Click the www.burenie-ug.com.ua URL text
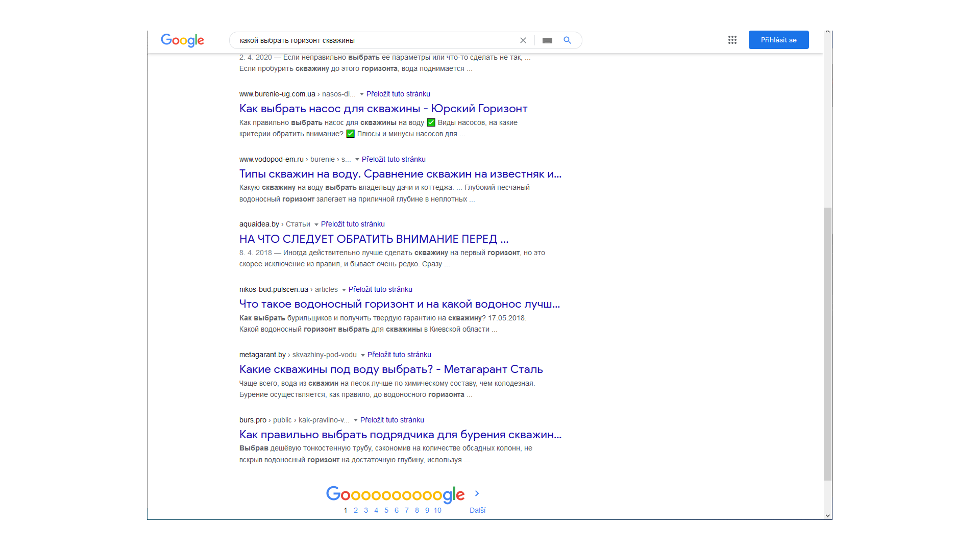The image size is (980, 551). (x=277, y=94)
